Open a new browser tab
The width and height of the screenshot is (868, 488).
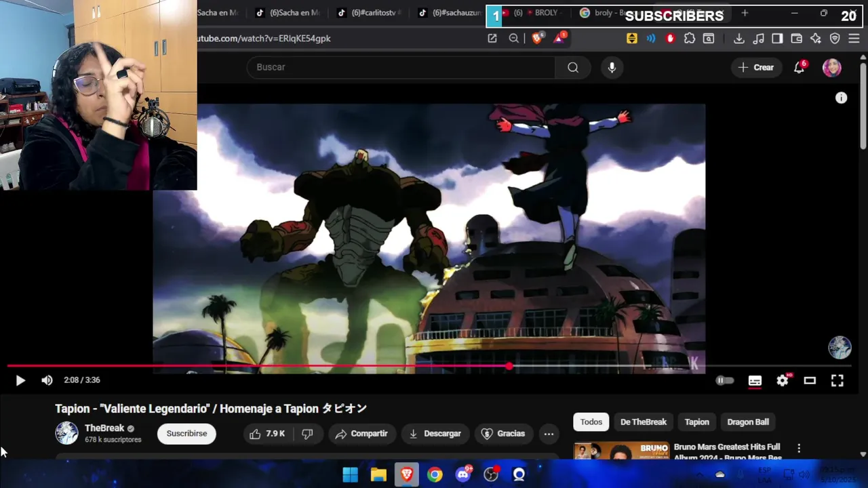(745, 13)
